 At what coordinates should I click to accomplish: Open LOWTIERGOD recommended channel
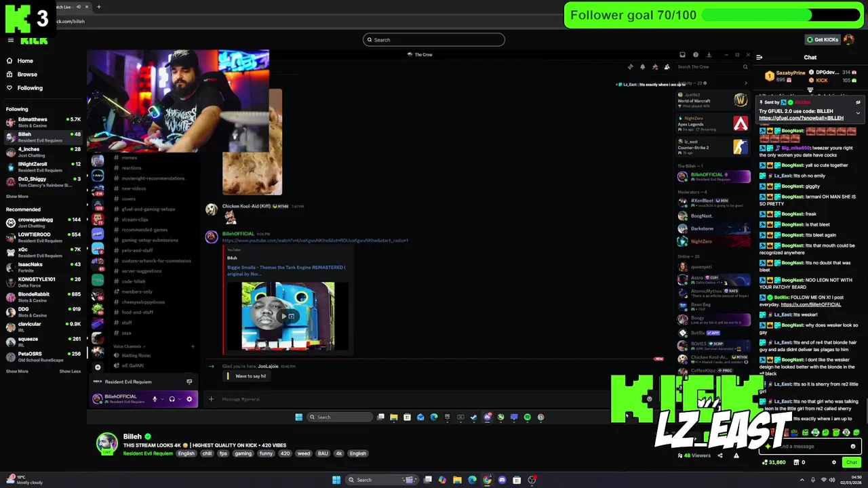click(42, 237)
